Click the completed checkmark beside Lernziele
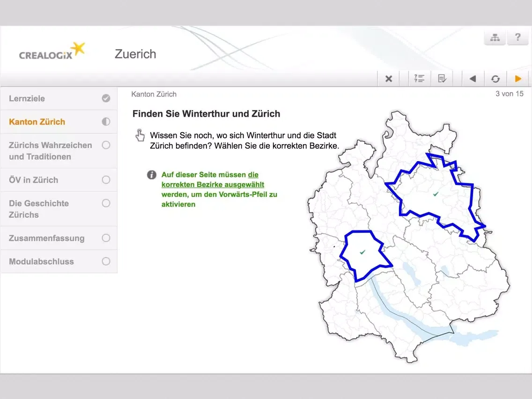Viewport: 532px width, 399px height. coord(106,98)
